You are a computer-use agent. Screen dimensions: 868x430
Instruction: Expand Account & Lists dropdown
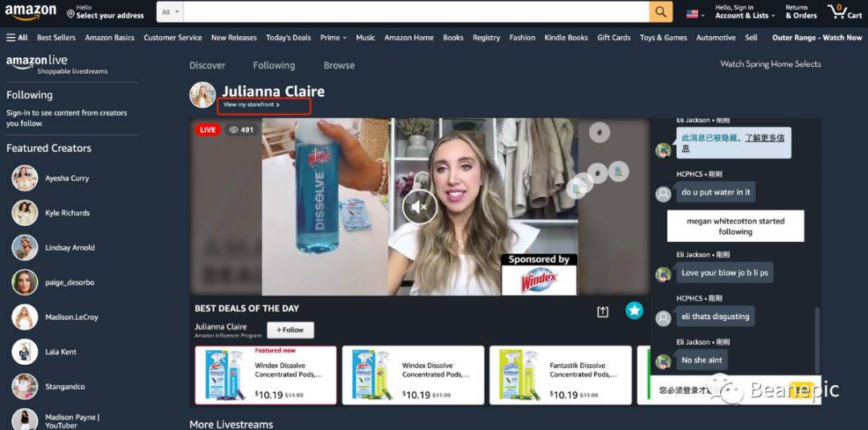[x=745, y=12]
